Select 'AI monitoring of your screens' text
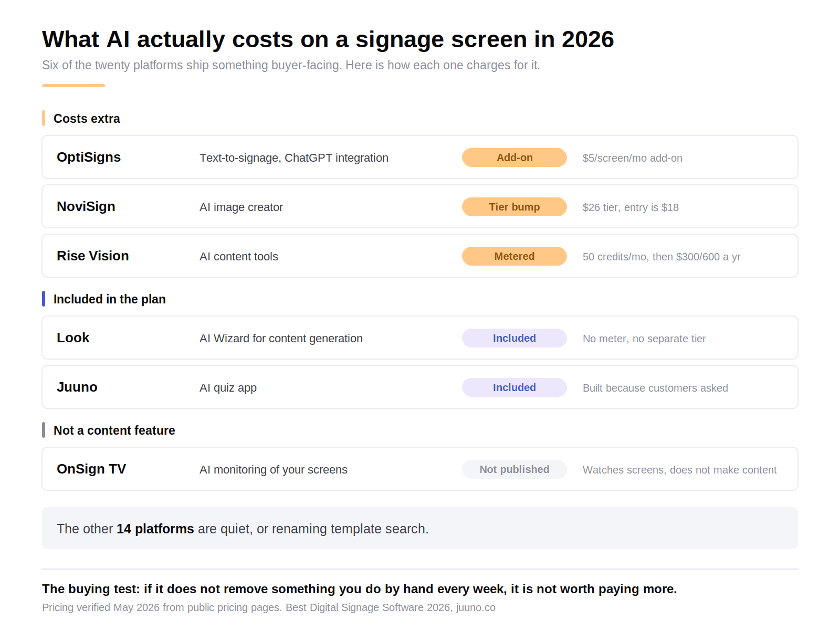 pos(274,470)
